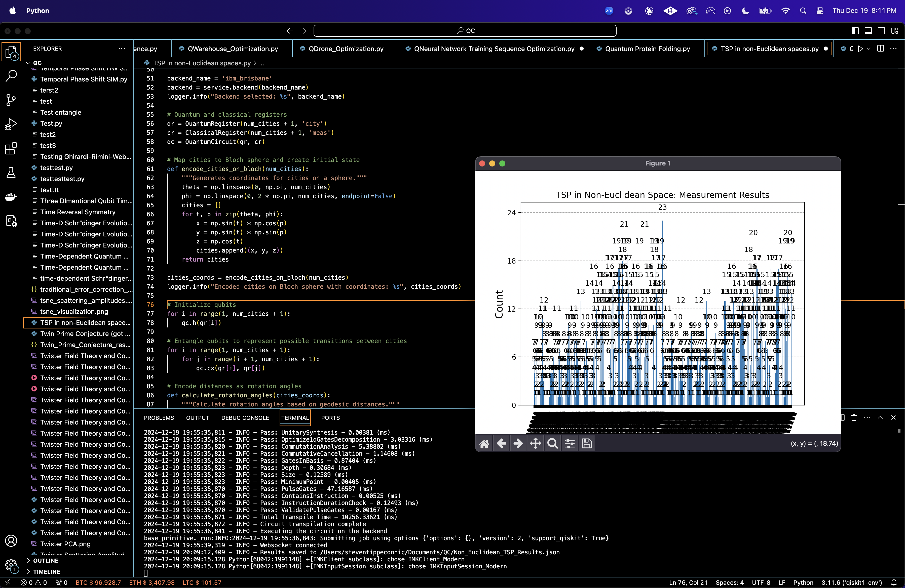Open Twister PCA.png in explorer
The height and width of the screenshot is (588, 905).
(x=65, y=544)
